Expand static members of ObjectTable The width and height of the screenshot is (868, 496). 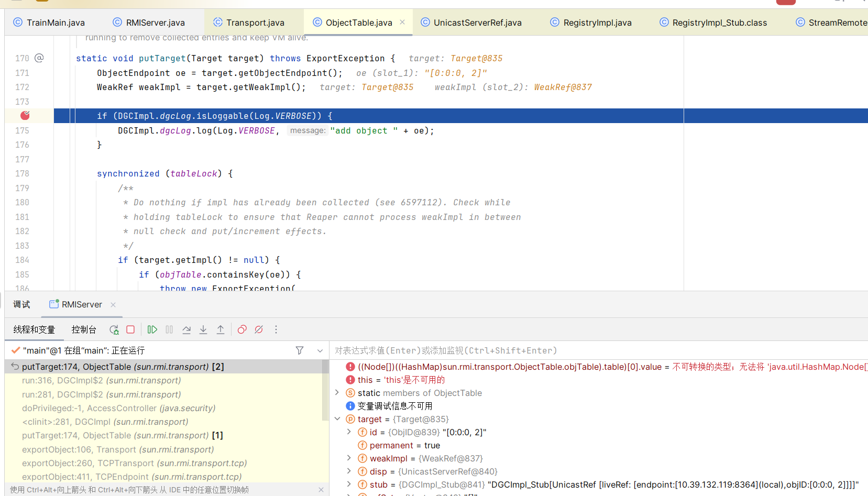click(337, 393)
